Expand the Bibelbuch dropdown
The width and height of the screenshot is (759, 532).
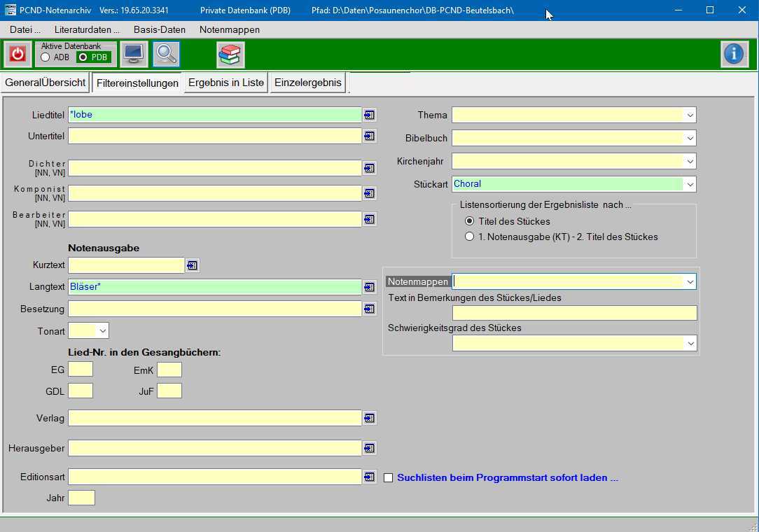pos(690,138)
